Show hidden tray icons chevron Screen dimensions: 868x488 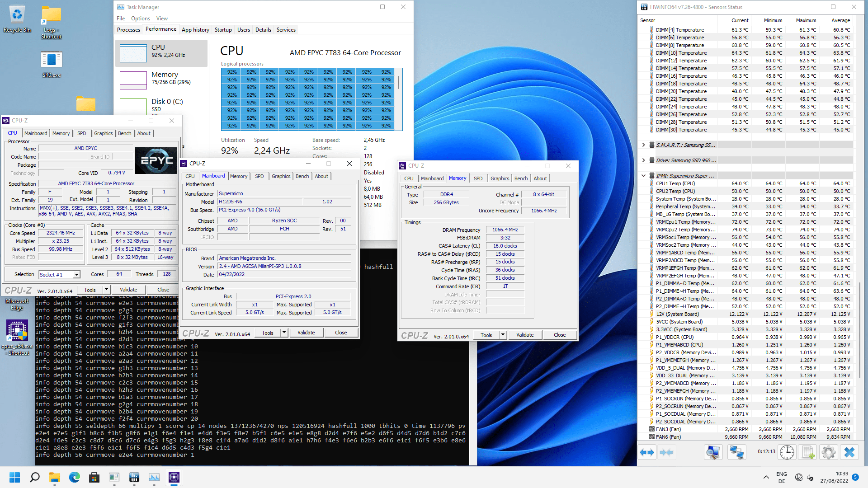coord(766,477)
